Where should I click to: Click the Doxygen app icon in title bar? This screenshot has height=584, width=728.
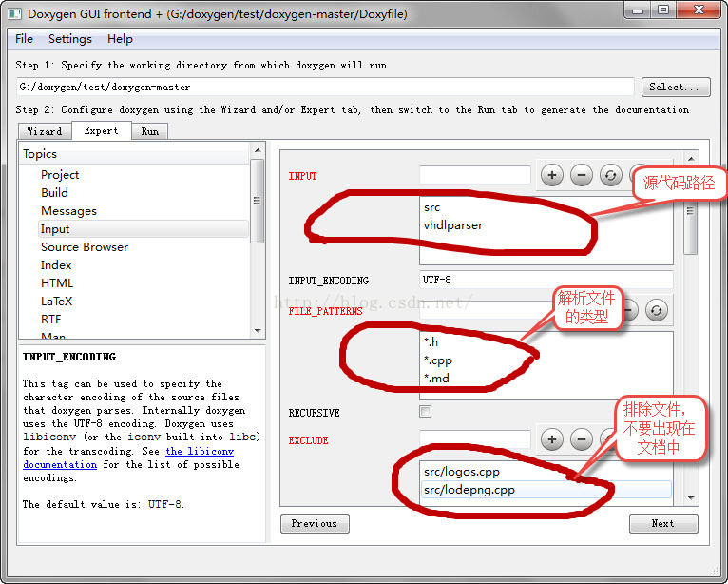(14, 14)
